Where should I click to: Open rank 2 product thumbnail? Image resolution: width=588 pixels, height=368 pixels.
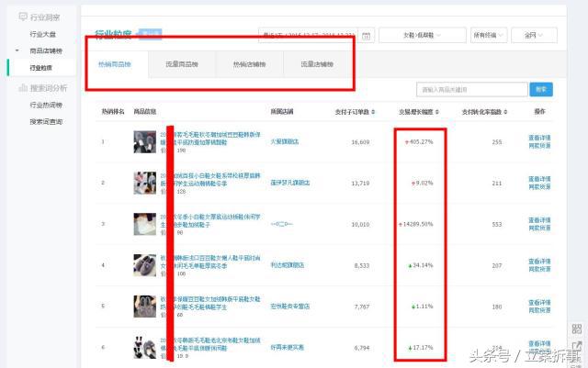pyautogui.click(x=145, y=183)
